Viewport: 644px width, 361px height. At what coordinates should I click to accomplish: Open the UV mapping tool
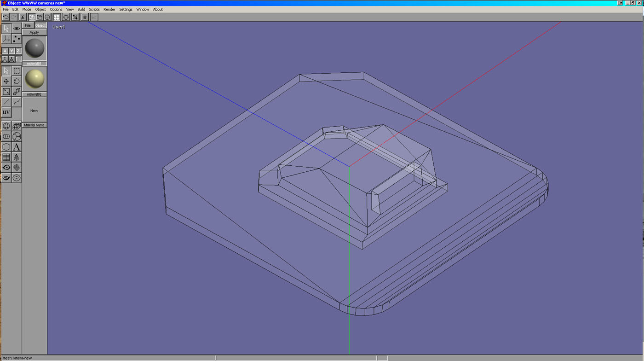[x=6, y=112]
